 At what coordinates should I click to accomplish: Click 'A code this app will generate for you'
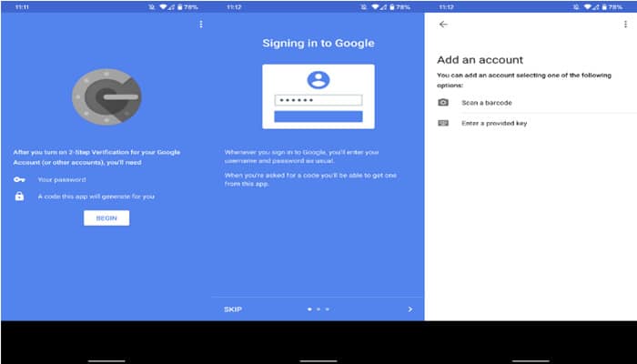point(96,197)
